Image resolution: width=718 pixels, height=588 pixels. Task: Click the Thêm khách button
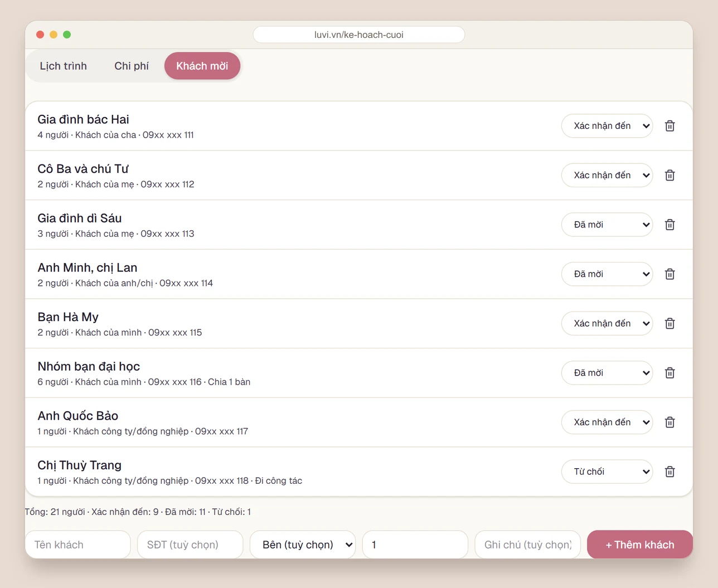(x=640, y=545)
